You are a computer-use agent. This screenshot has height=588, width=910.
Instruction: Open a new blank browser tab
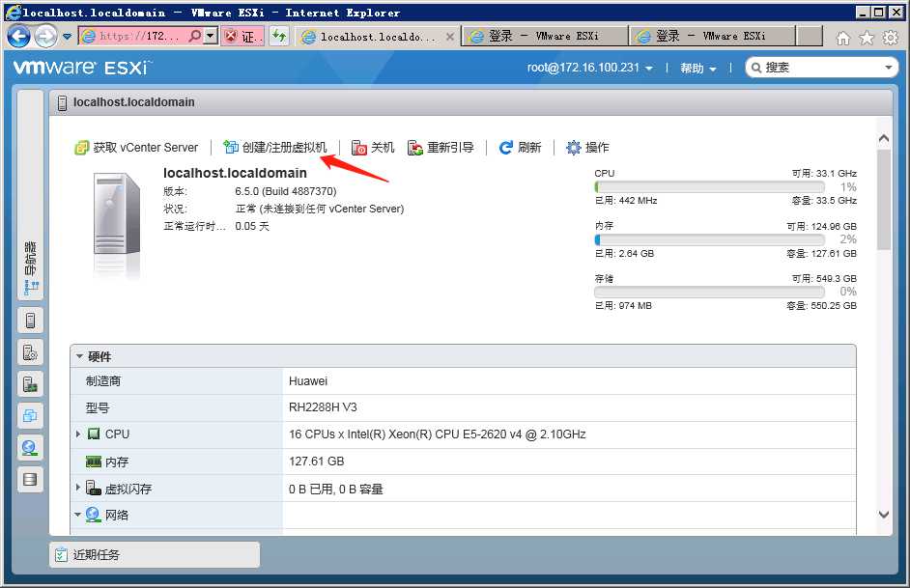pos(810,36)
